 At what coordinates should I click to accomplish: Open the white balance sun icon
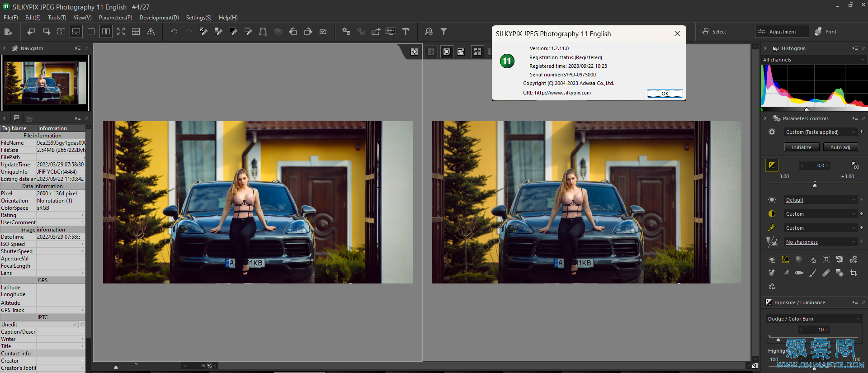(772, 200)
